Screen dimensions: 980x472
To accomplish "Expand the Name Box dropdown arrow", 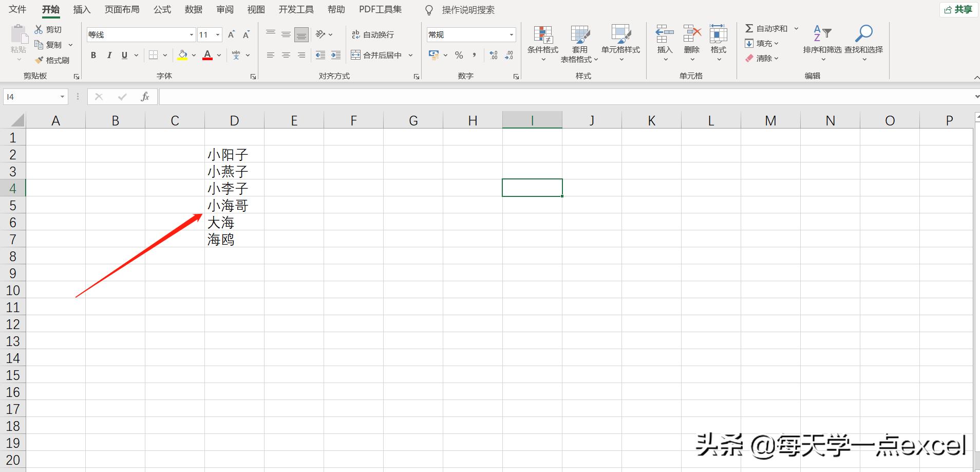I will (62, 97).
